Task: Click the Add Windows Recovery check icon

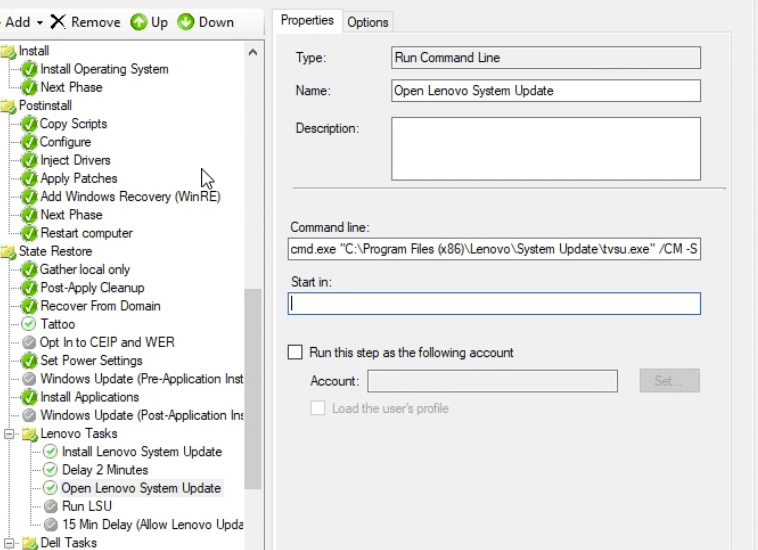Action: point(29,197)
